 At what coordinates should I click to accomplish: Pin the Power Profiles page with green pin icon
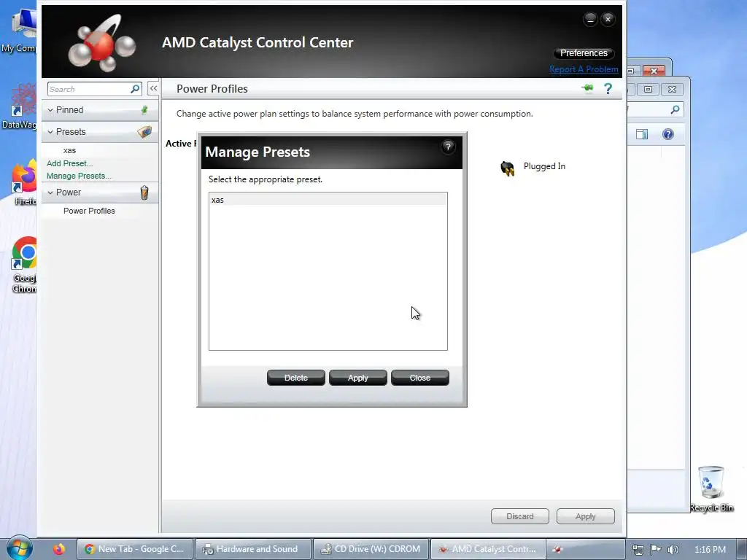587,88
